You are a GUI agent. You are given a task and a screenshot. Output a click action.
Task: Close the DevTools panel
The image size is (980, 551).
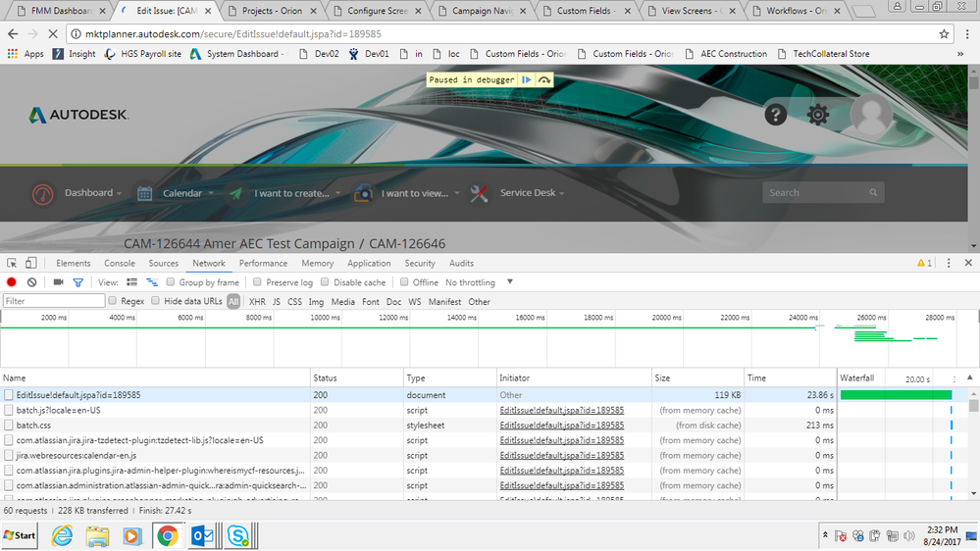(968, 263)
